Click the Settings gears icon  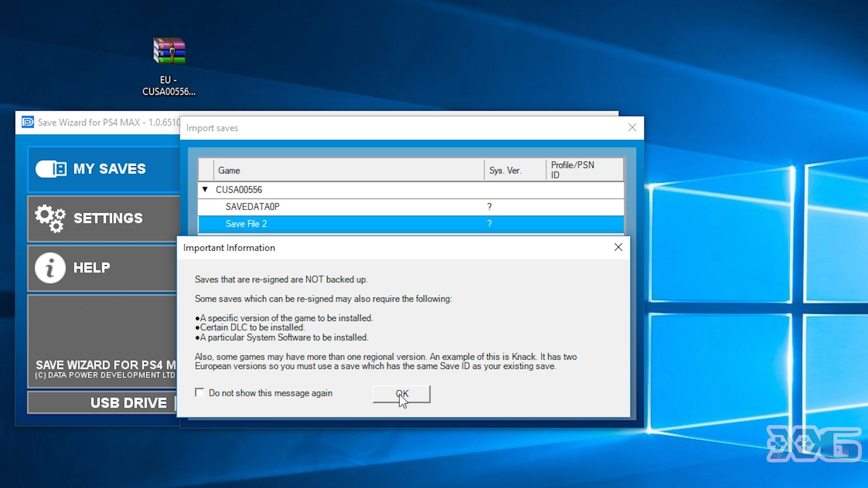click(x=50, y=218)
